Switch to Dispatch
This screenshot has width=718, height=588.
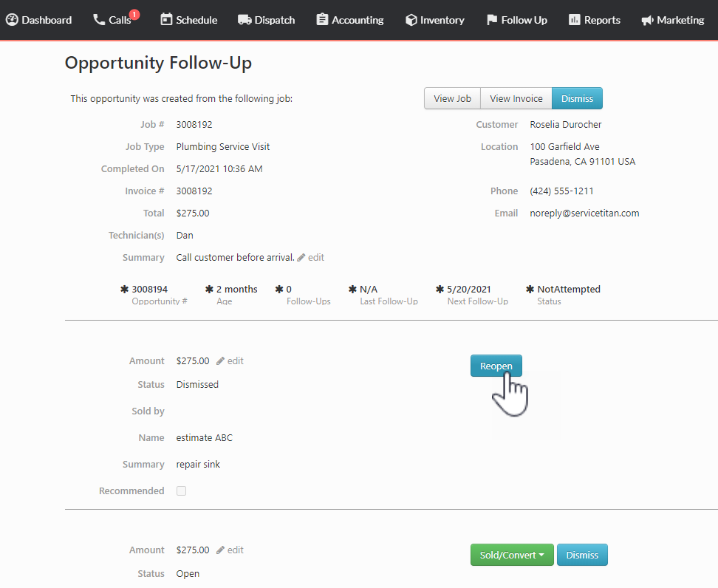267,20
